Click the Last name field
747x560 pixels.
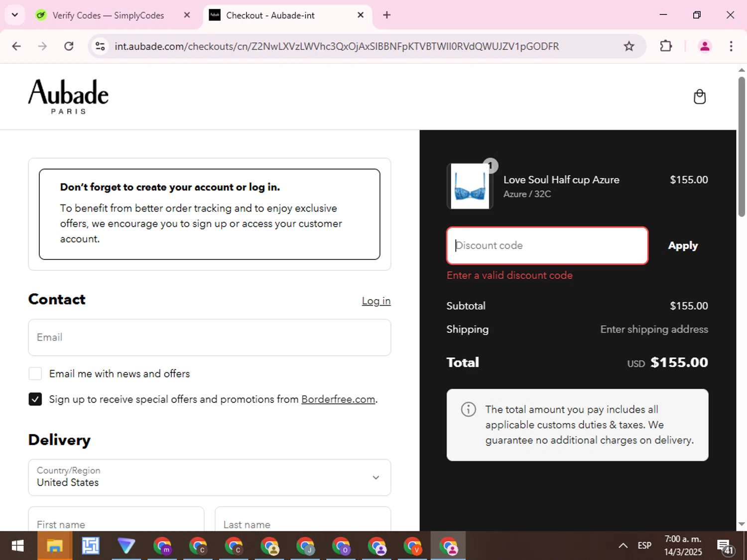(303, 519)
